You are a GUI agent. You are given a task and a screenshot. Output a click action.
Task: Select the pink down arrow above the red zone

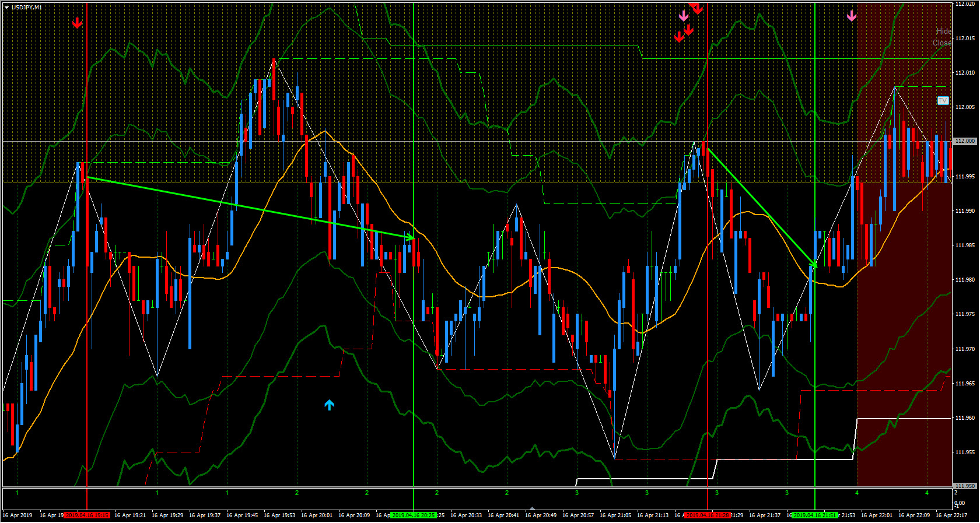pyautogui.click(x=852, y=16)
